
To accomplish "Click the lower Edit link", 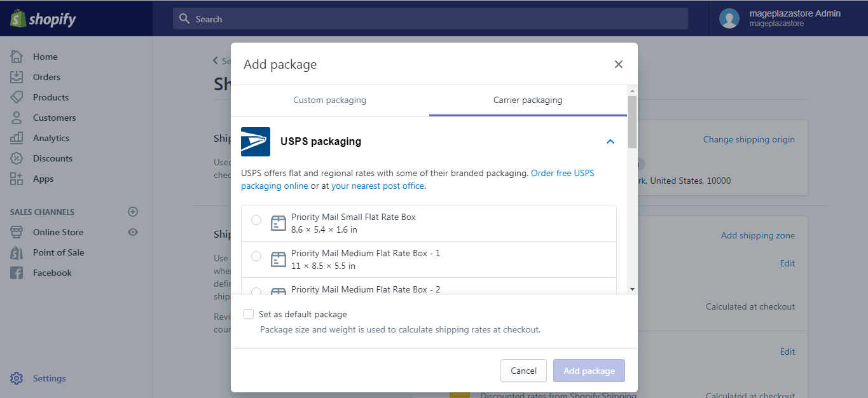I will click(787, 352).
